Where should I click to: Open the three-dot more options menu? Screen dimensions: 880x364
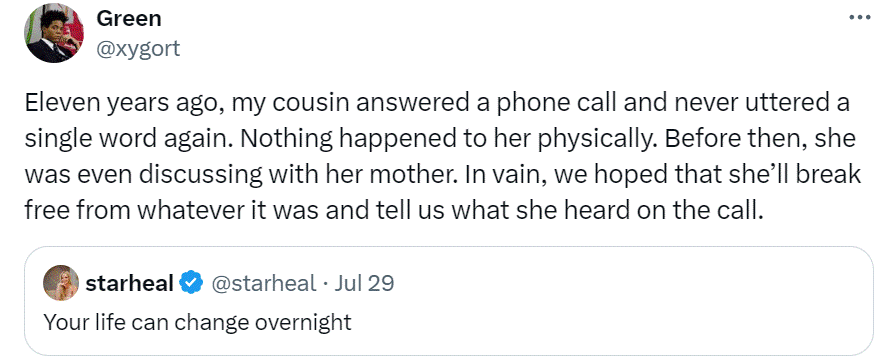[860, 17]
